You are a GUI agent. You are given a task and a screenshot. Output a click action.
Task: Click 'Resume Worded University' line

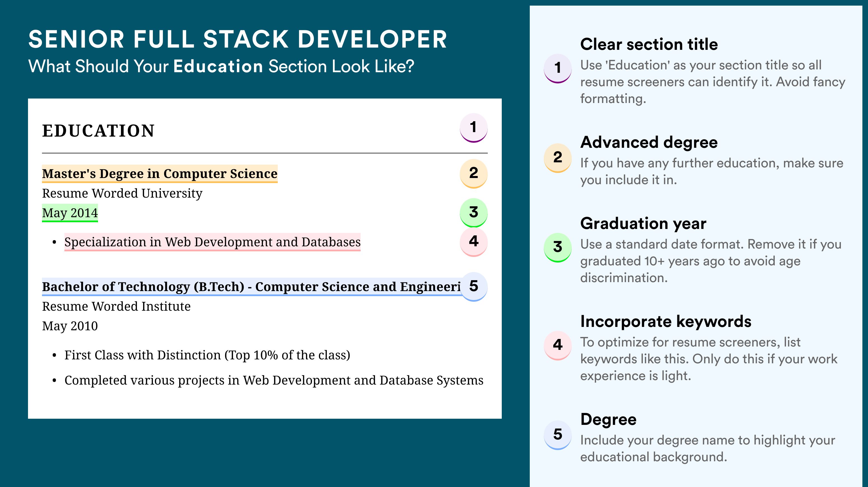(122, 193)
